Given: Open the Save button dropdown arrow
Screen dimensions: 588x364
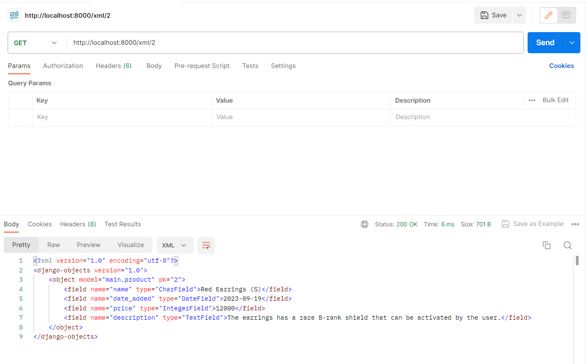Looking at the screenshot, I should [519, 15].
